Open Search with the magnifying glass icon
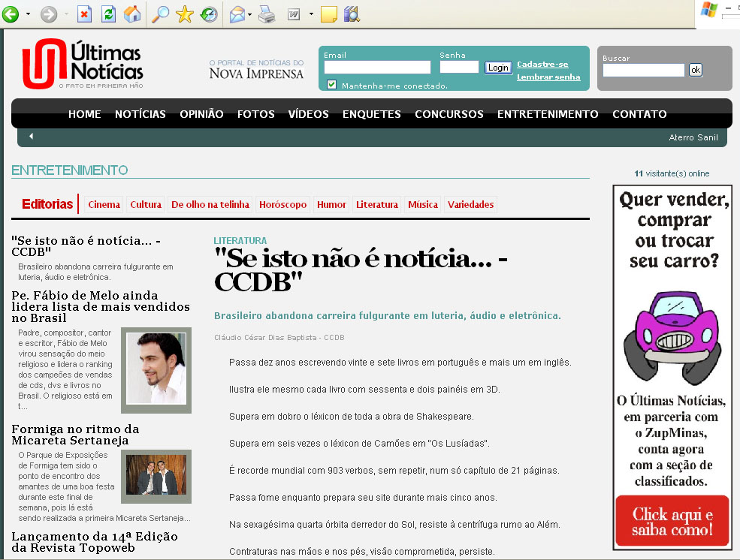 tap(160, 14)
